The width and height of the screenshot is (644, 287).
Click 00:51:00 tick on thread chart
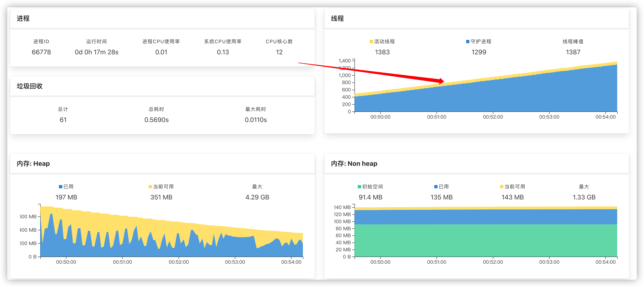(437, 117)
